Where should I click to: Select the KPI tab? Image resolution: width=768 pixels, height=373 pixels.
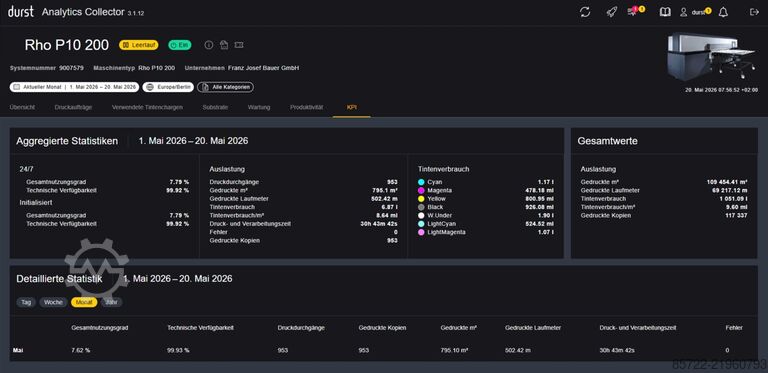(x=352, y=107)
